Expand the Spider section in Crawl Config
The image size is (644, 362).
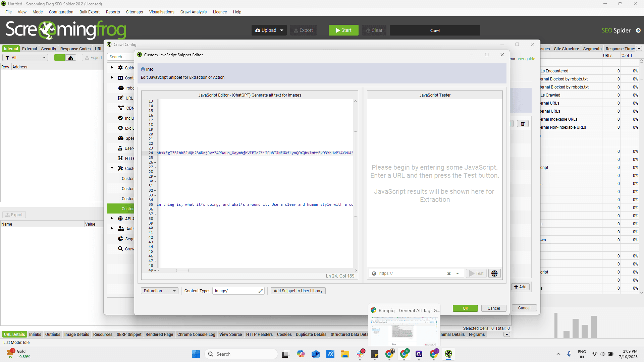[x=112, y=68]
